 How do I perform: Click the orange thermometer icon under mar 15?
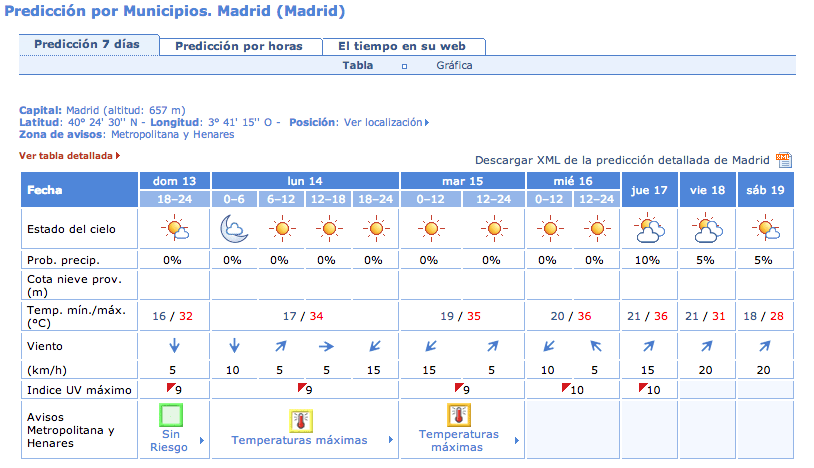(458, 415)
